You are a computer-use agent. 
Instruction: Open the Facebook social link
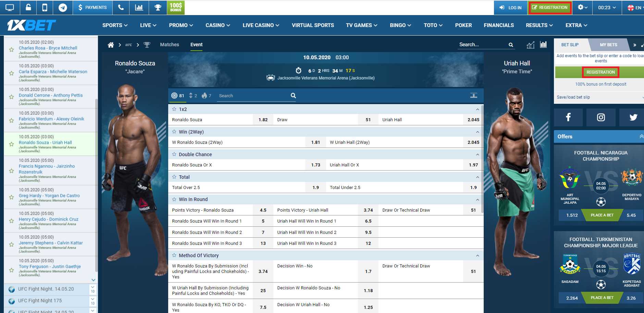(x=568, y=117)
